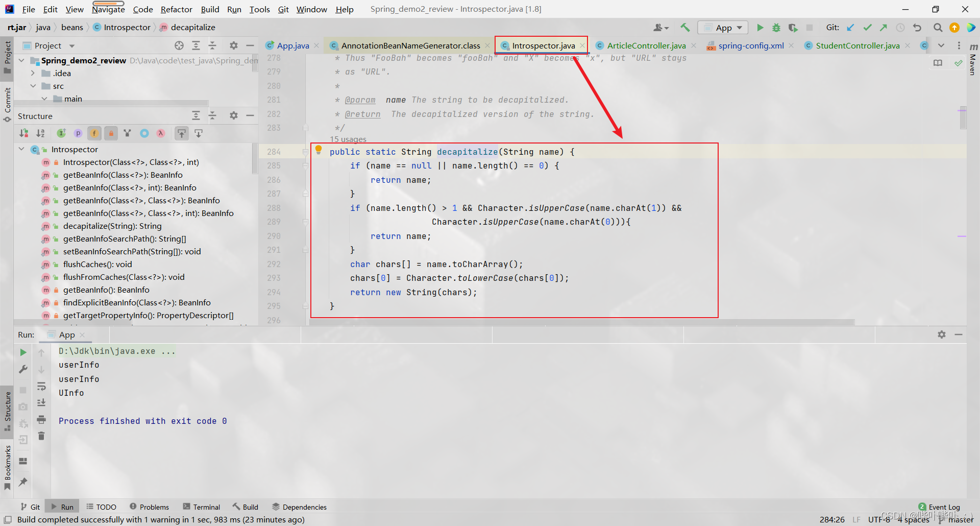Switch to App.java editor tab
The height and width of the screenshot is (526, 980).
click(x=292, y=45)
